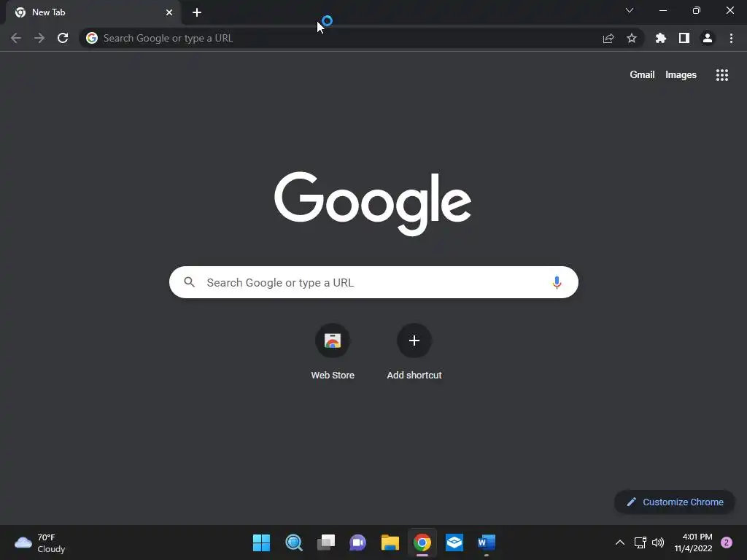Open the Chat app on taskbar
747x560 pixels.
tap(357, 542)
